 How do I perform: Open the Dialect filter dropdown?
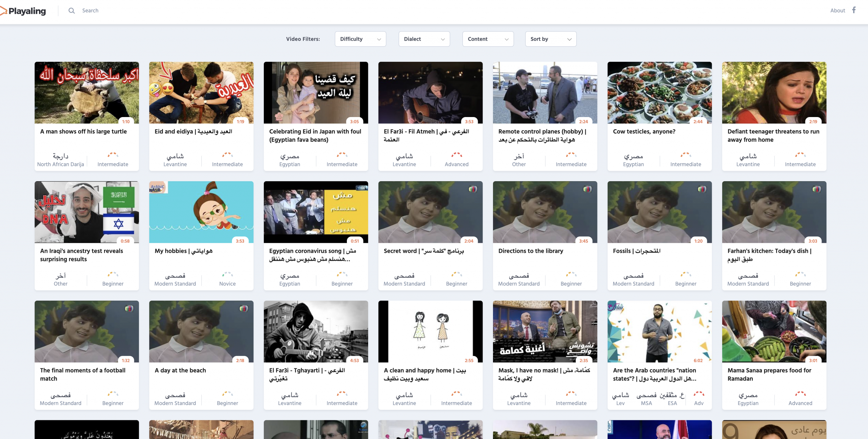[424, 39]
